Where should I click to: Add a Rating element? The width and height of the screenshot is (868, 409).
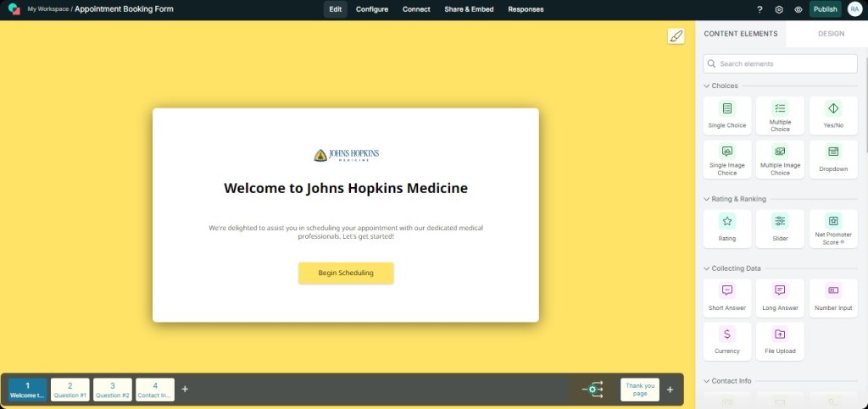pyautogui.click(x=726, y=229)
